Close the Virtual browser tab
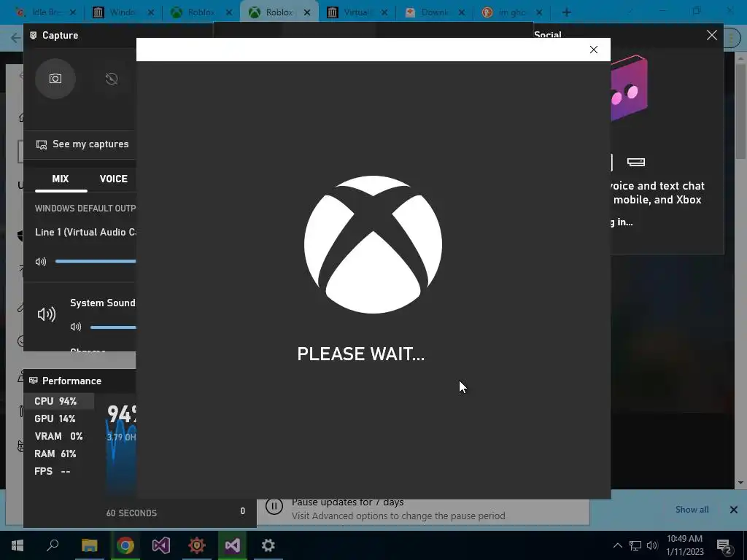Screen dimensions: 747x560 pos(384,12)
